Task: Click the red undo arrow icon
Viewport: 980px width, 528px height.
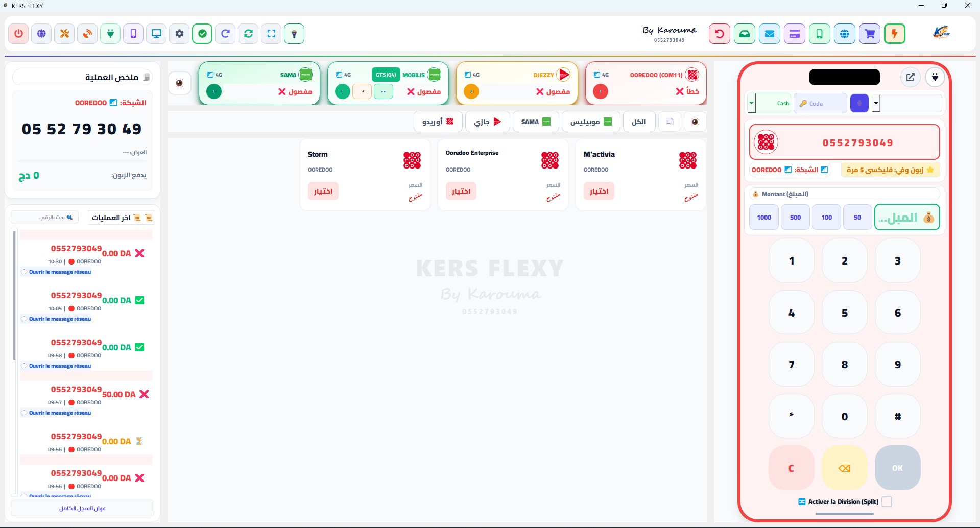Action: pos(720,34)
